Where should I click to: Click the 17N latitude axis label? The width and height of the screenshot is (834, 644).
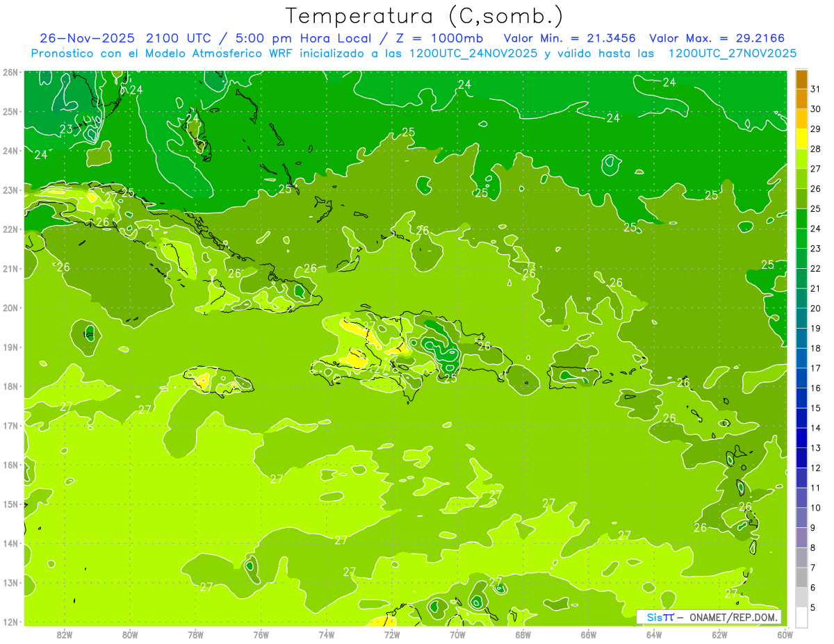(10, 425)
